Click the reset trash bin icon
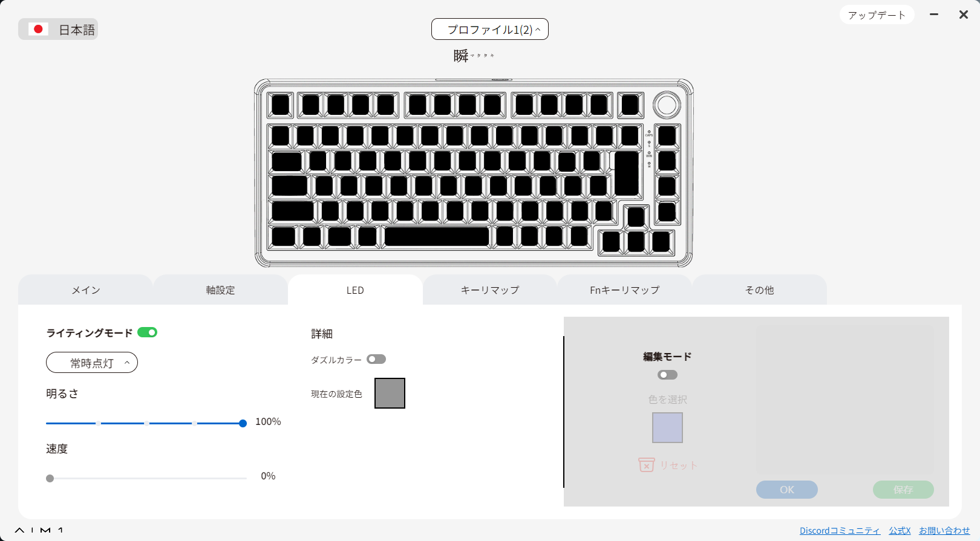980x541 pixels. pos(646,465)
